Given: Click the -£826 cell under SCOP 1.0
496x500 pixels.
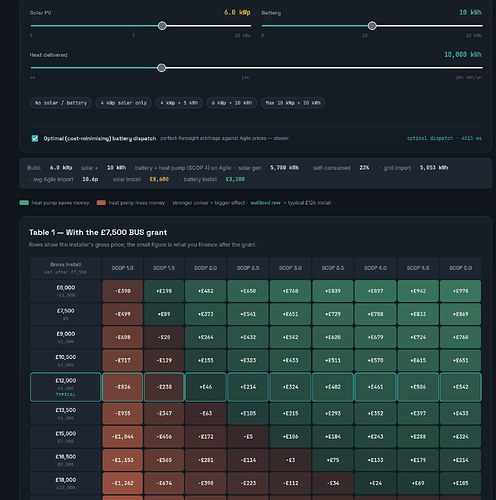Looking at the screenshot, I should [x=123, y=387].
